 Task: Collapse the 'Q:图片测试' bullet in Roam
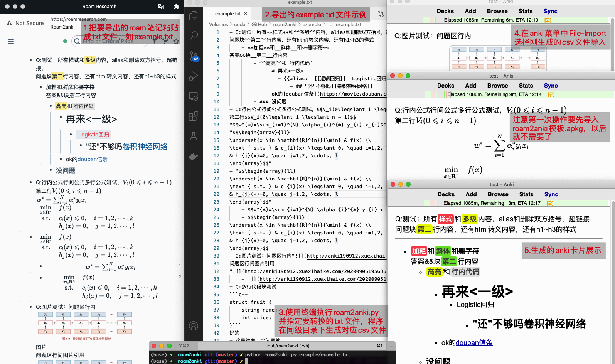point(31,307)
